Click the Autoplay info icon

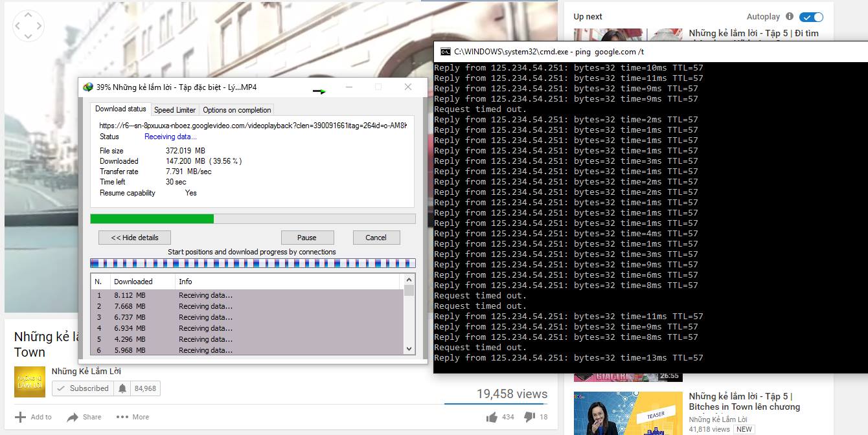pyautogui.click(x=789, y=17)
